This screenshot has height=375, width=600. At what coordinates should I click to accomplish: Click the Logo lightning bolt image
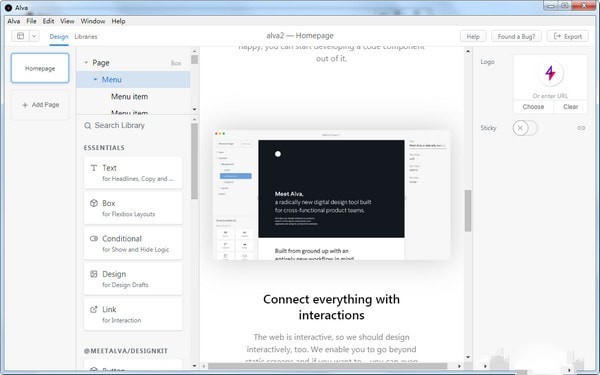[x=550, y=73]
